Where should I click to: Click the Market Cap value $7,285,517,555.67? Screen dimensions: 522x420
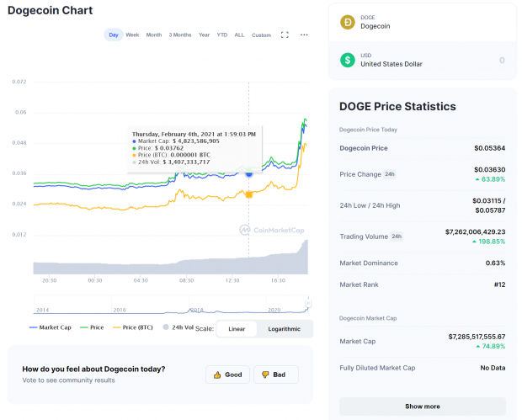tap(477, 337)
